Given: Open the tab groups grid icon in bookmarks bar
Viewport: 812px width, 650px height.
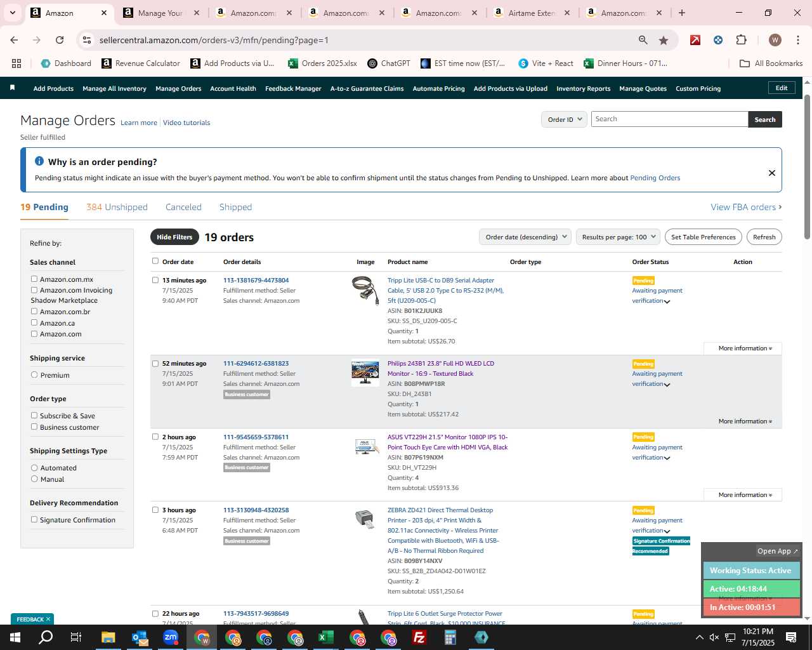Looking at the screenshot, I should pos(16,63).
